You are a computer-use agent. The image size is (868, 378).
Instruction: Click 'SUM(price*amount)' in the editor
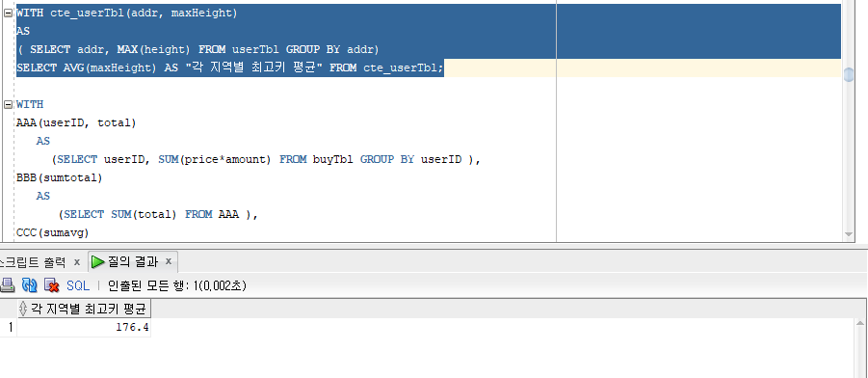click(215, 160)
